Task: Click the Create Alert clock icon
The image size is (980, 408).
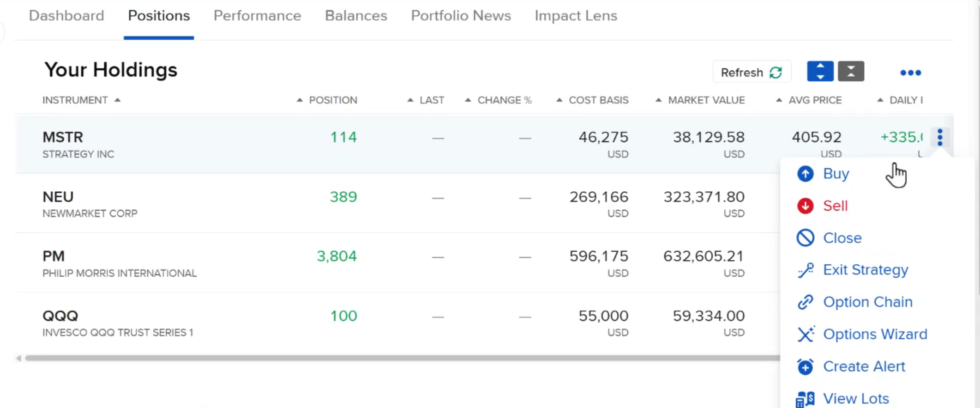Action: (805, 366)
